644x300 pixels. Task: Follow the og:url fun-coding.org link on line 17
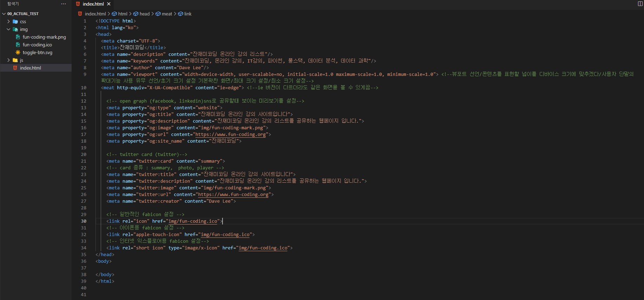point(231,135)
